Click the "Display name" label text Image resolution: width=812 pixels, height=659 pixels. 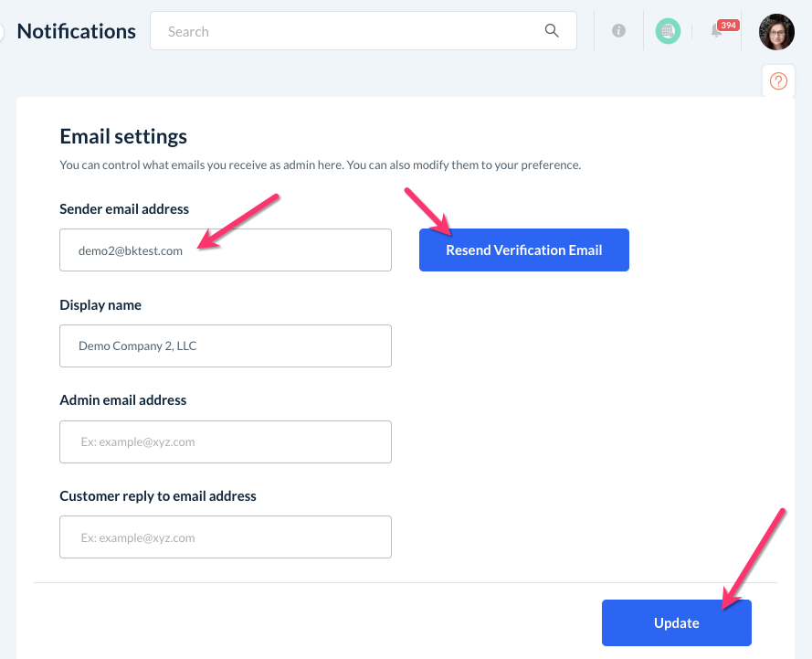point(100,305)
